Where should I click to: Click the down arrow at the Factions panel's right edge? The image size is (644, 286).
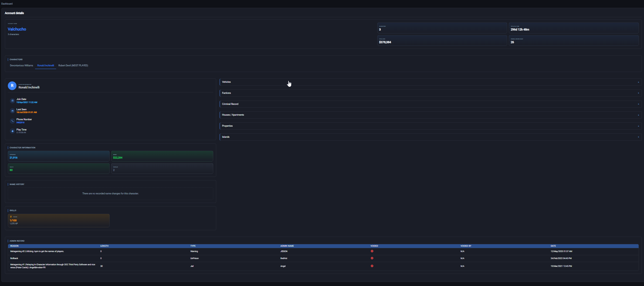(x=638, y=93)
